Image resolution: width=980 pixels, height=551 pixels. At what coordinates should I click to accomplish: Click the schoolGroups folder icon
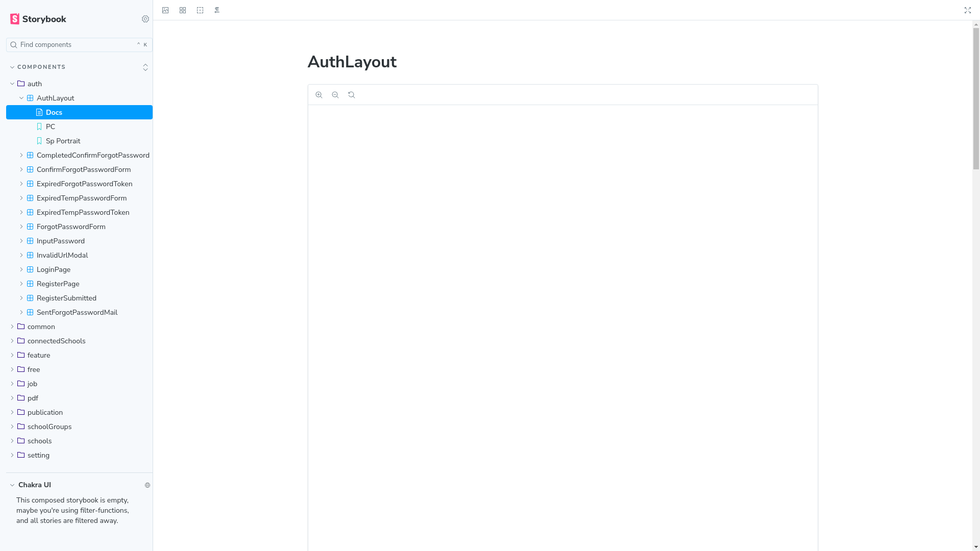[x=21, y=427]
